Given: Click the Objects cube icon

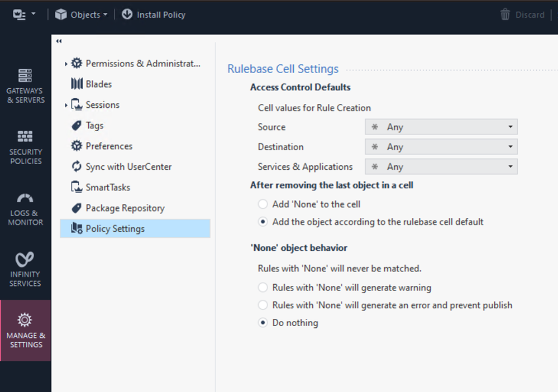Looking at the screenshot, I should (x=61, y=15).
